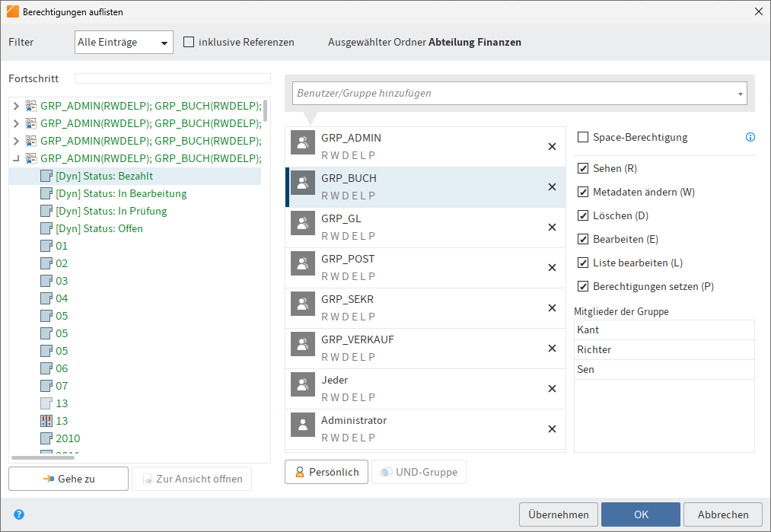Toggle the Space-Berechtigung checkbox

[x=583, y=138]
